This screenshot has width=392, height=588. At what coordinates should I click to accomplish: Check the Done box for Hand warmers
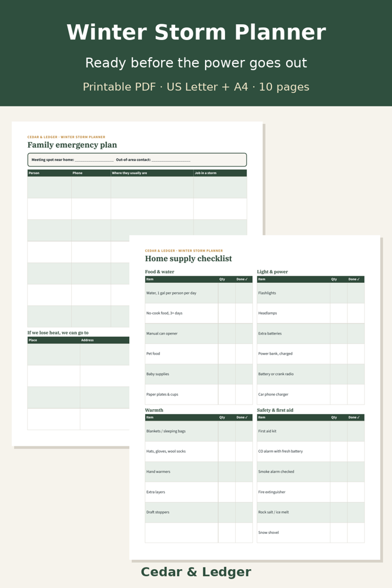click(x=244, y=472)
